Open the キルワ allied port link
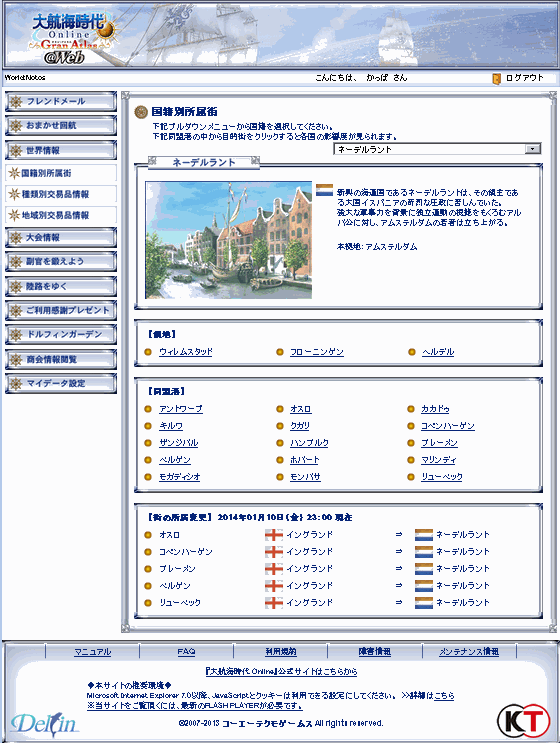 (x=171, y=426)
